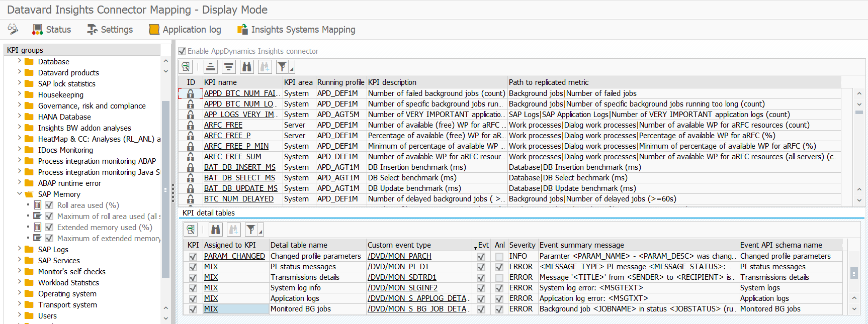Click KPI icon beside Roll area used (%)
Viewport: 868px width, 324px height.
(x=38, y=205)
